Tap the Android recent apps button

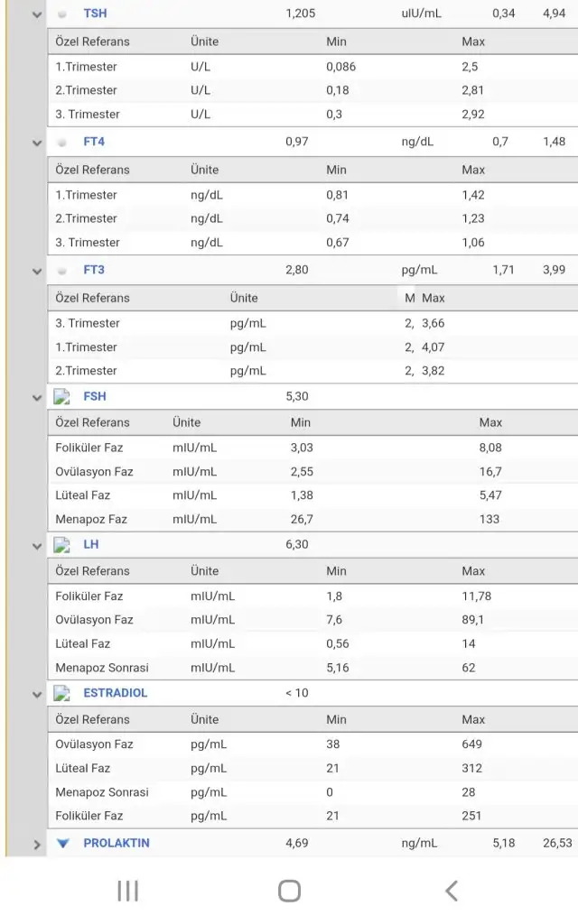coord(127,892)
